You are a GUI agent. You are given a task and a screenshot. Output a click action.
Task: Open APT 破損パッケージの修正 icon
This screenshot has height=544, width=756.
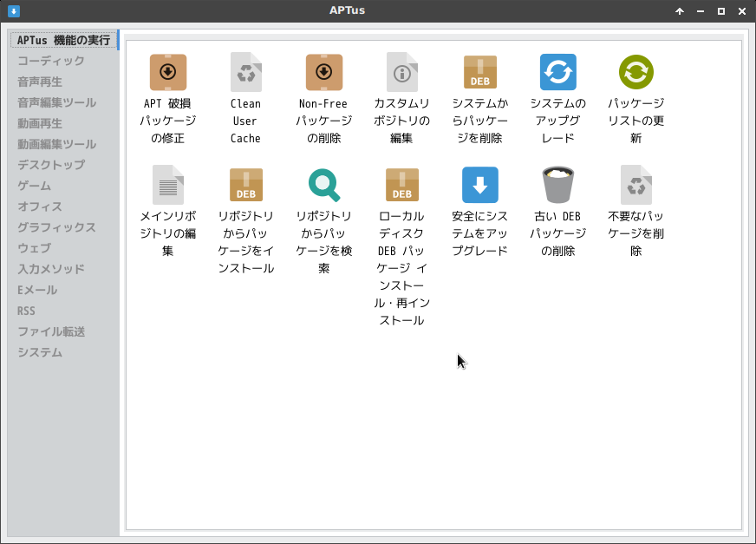click(168, 72)
